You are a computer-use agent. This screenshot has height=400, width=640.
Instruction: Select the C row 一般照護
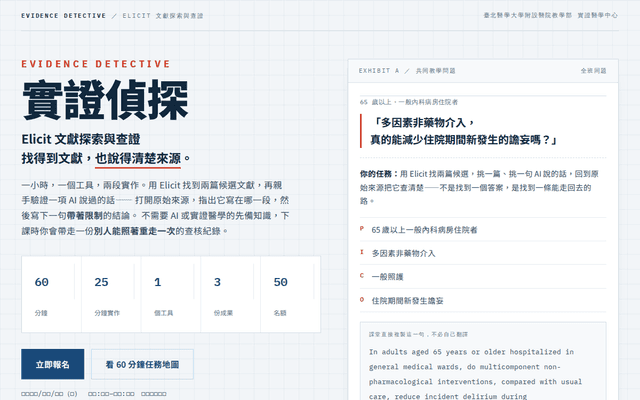483,277
